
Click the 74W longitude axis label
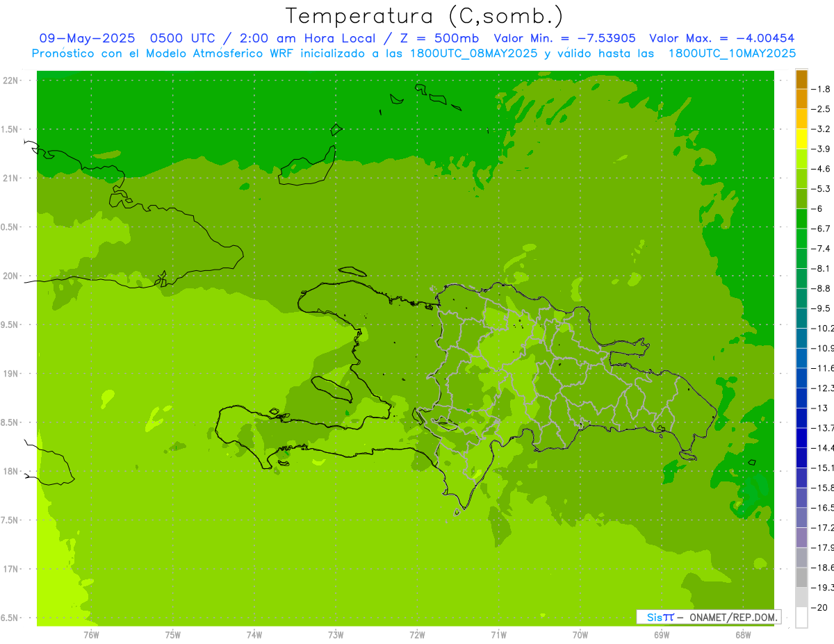click(254, 634)
